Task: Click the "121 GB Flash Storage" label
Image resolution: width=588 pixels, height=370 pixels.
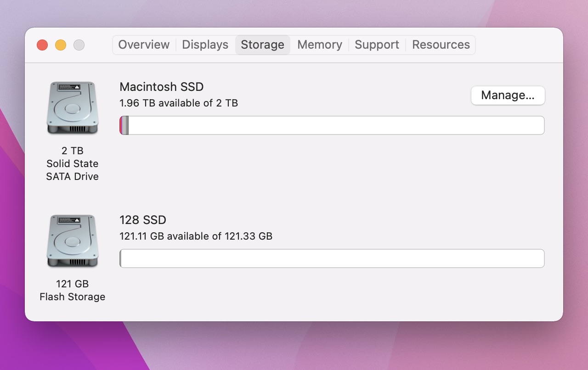Action: (x=72, y=290)
